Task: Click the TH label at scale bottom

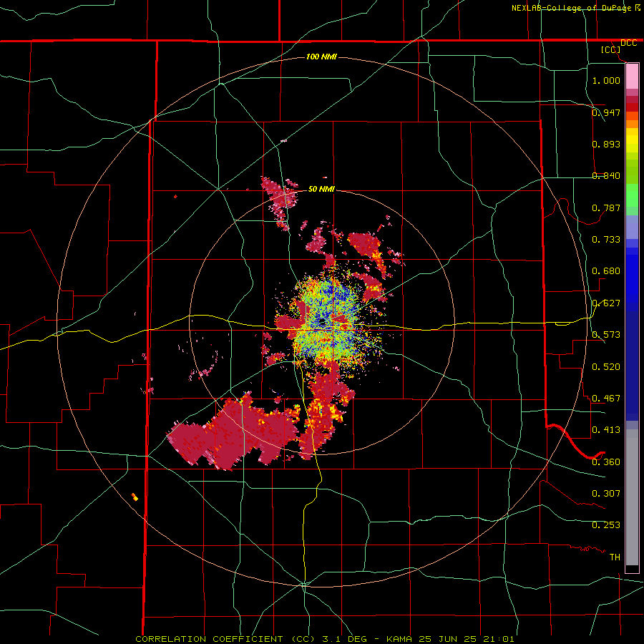Action: (615, 557)
